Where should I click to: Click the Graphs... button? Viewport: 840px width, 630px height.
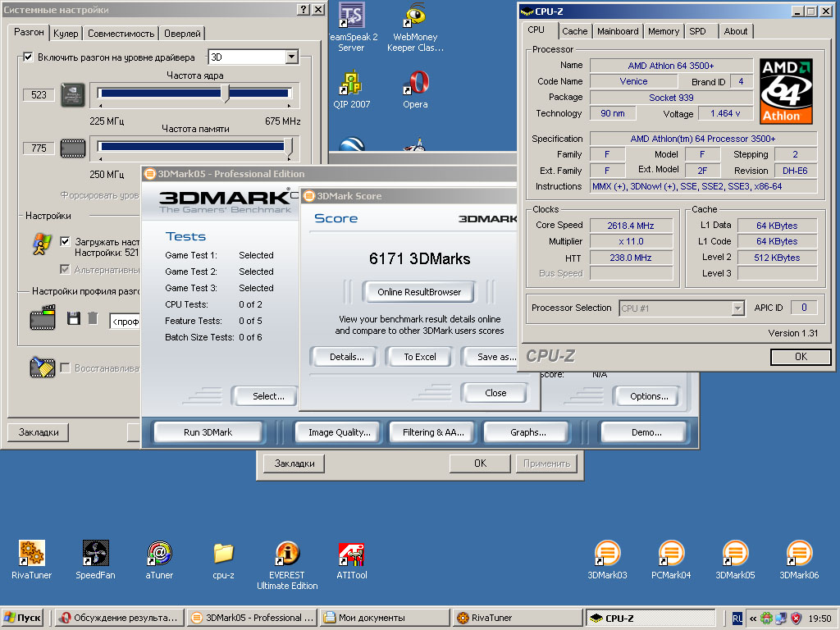527,432
